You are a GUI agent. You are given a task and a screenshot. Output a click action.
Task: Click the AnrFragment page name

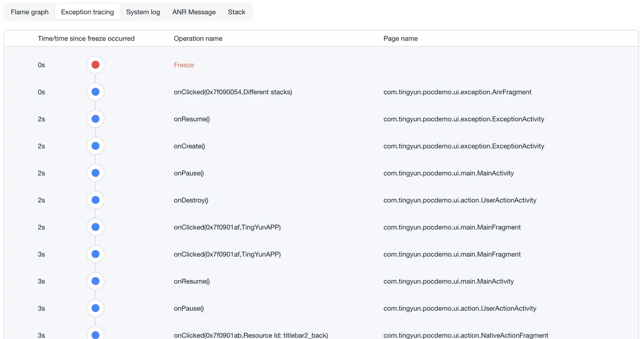pos(457,92)
